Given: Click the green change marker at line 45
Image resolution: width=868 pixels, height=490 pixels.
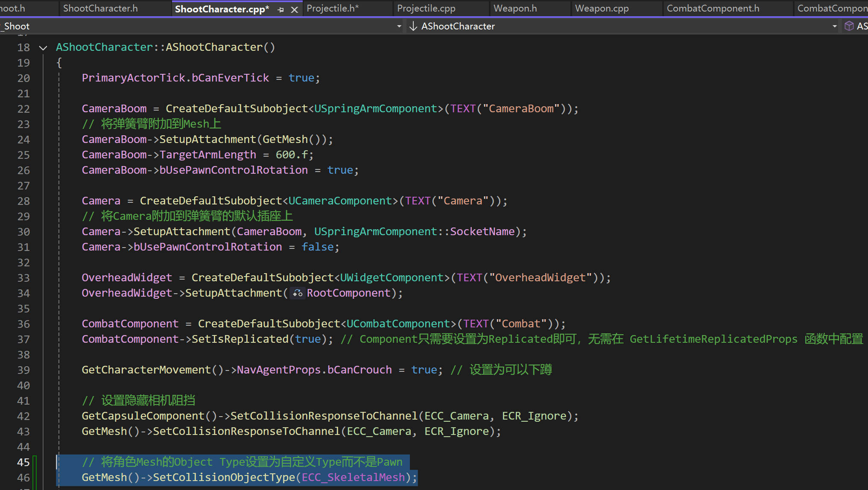Looking at the screenshot, I should (x=35, y=462).
